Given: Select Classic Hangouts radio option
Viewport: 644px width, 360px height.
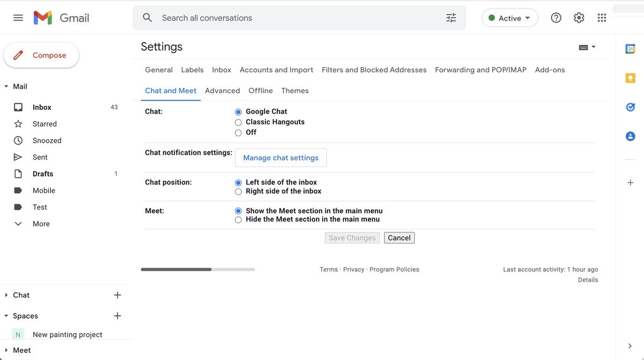Looking at the screenshot, I should (x=238, y=123).
